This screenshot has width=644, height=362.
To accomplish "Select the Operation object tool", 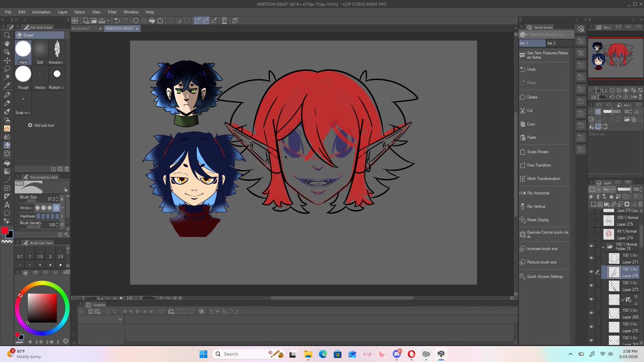I will click(7, 52).
